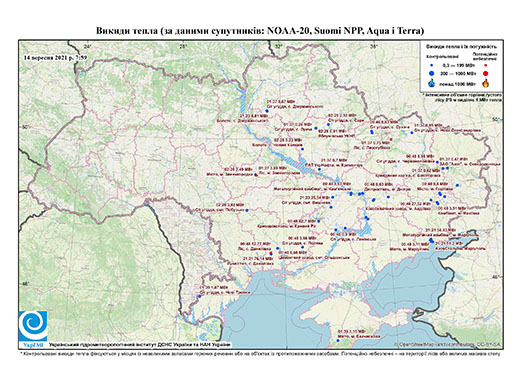Click the small red dot in legend
Image resolution: width=520 pixels, height=368 pixels.
click(486, 65)
